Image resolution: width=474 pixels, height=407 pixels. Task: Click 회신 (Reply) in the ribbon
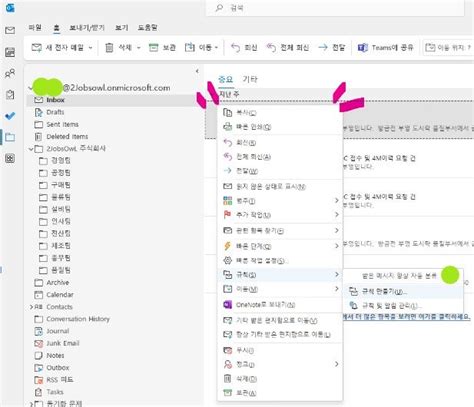[244, 48]
